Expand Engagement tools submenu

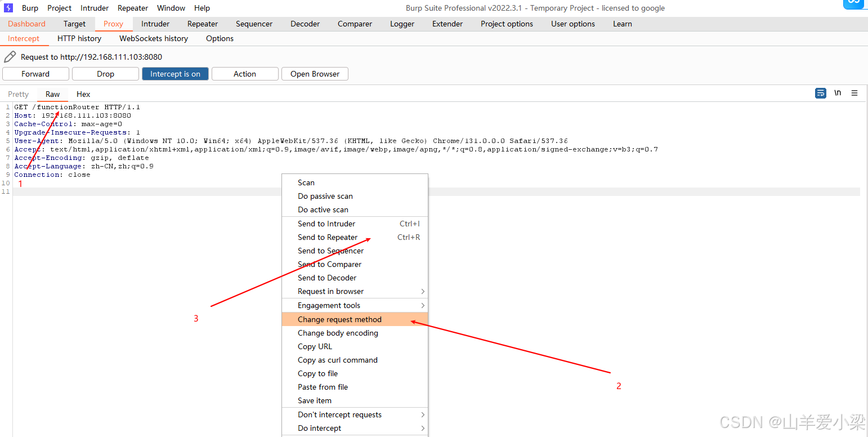point(355,305)
